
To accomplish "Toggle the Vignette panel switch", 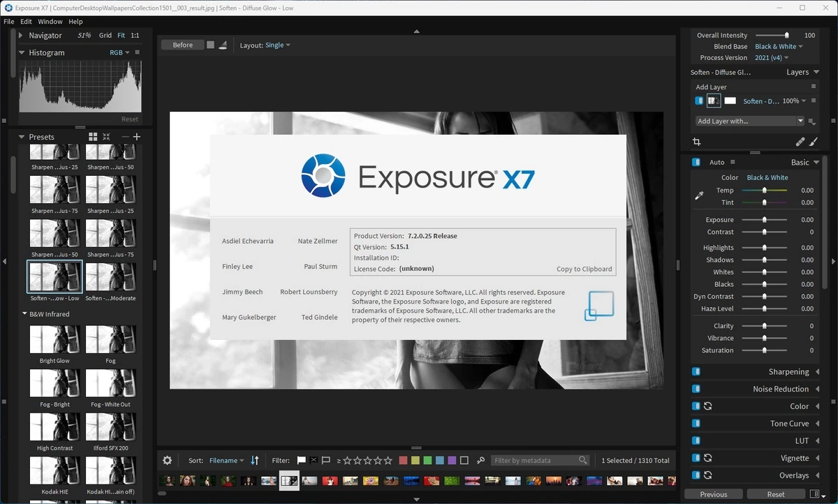I will (696, 458).
